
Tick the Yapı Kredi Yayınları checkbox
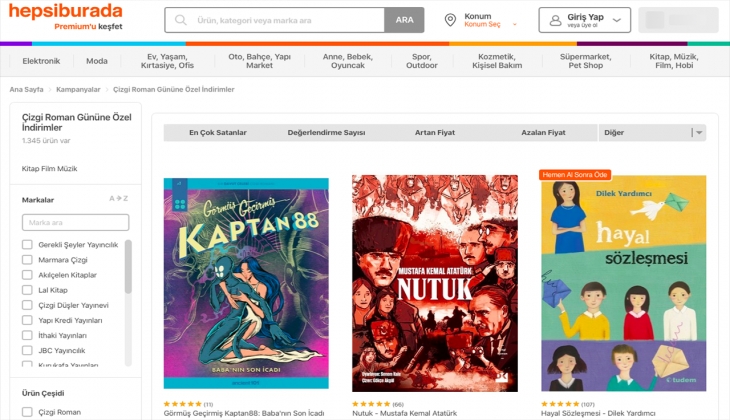tap(28, 320)
